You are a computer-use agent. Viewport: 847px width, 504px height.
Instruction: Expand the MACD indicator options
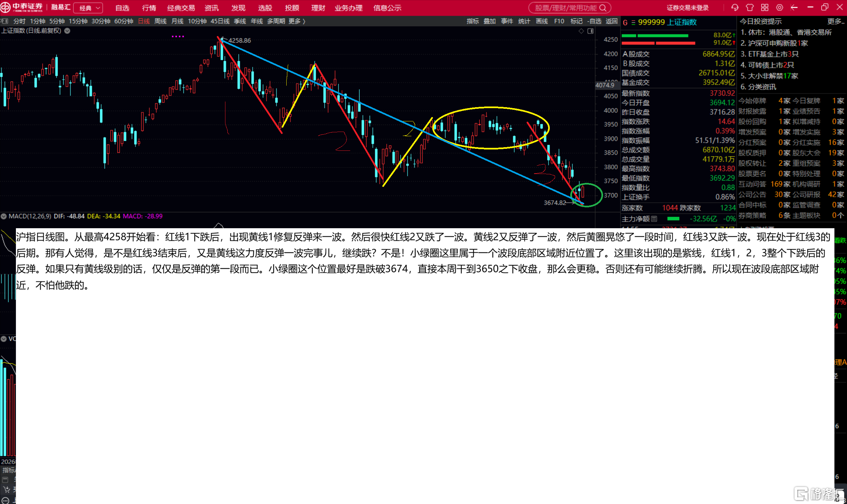point(4,216)
